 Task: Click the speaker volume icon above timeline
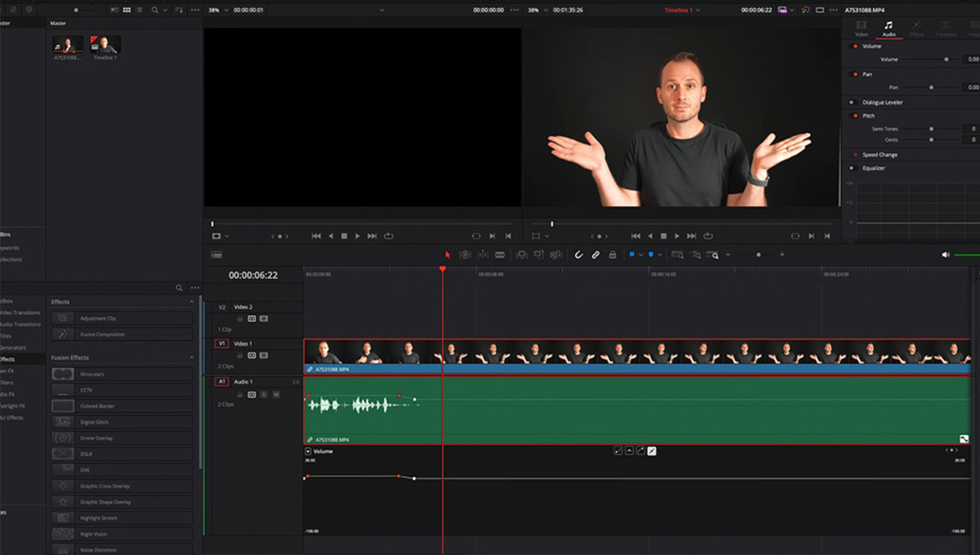(x=945, y=255)
